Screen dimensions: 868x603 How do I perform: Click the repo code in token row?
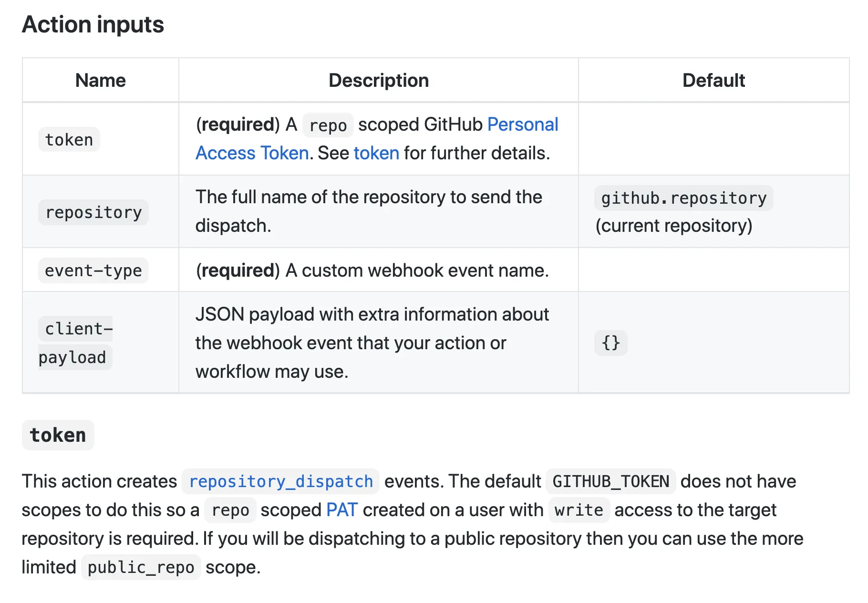click(x=328, y=125)
